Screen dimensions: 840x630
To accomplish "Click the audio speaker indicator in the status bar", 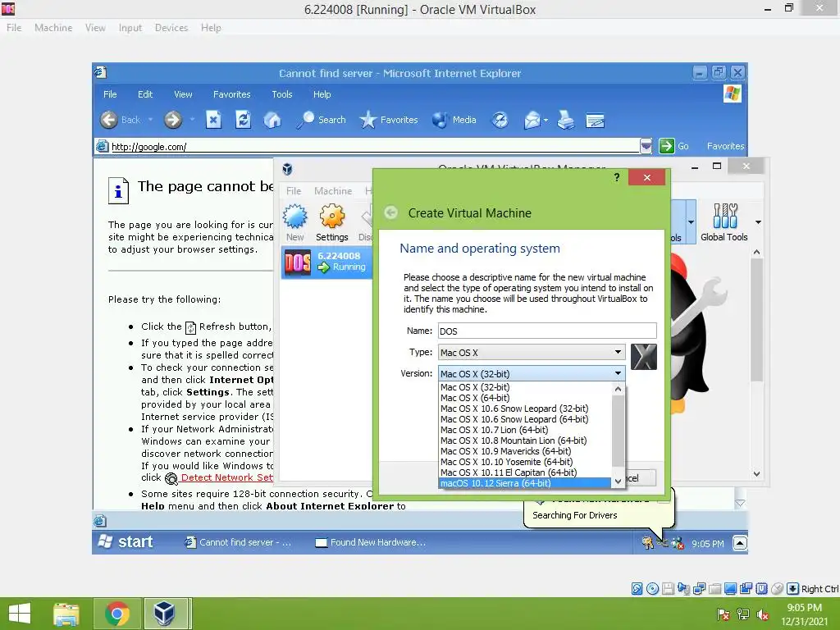I will coord(683,589).
